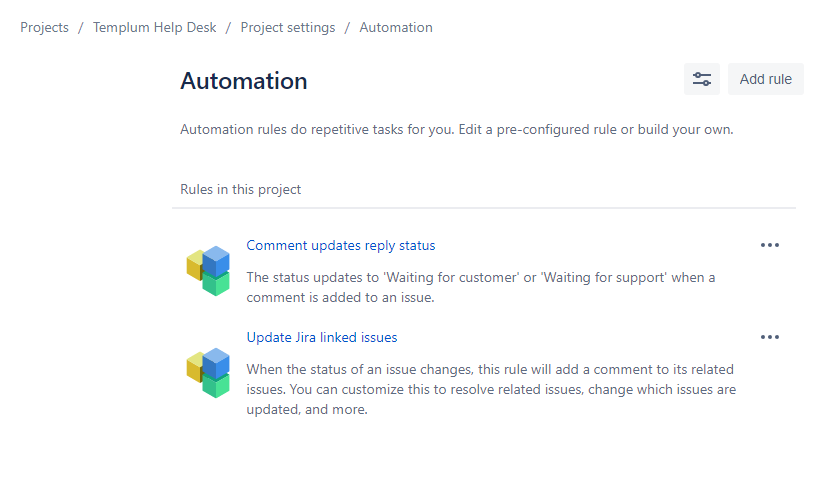
Task: Click the slash separator right after Projects
Action: click(x=81, y=27)
